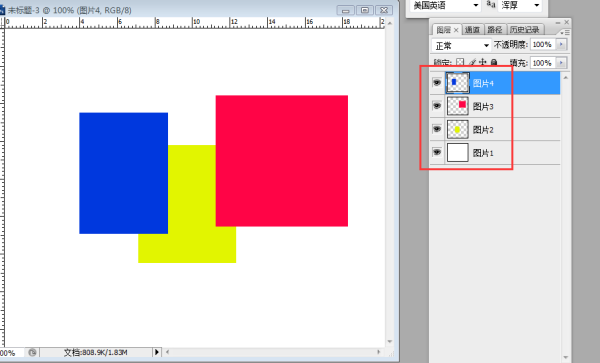Close the 未标题-3 document window
600x363 pixels.
click(384, 10)
